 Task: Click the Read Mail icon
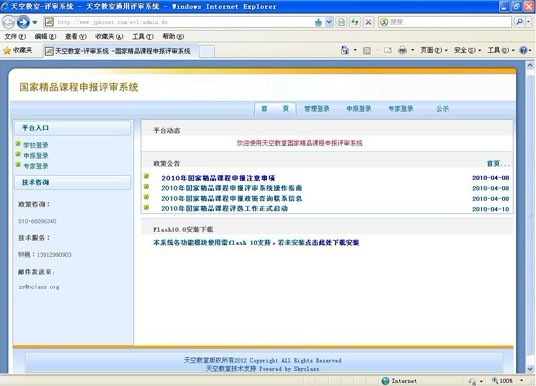click(x=388, y=50)
